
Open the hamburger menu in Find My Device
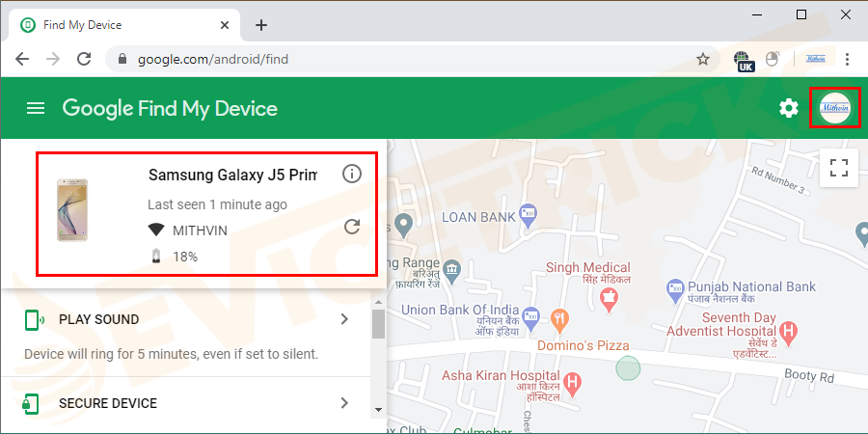click(36, 108)
